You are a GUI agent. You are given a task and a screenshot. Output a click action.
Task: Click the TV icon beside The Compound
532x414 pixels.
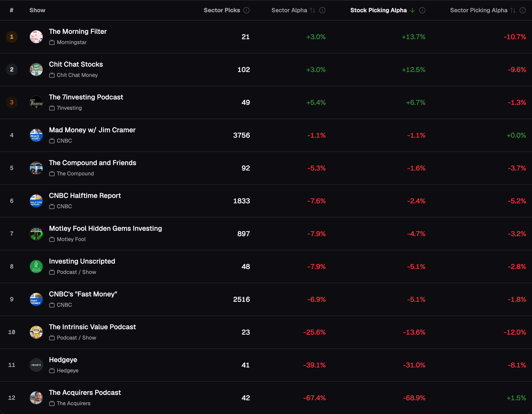(x=52, y=174)
